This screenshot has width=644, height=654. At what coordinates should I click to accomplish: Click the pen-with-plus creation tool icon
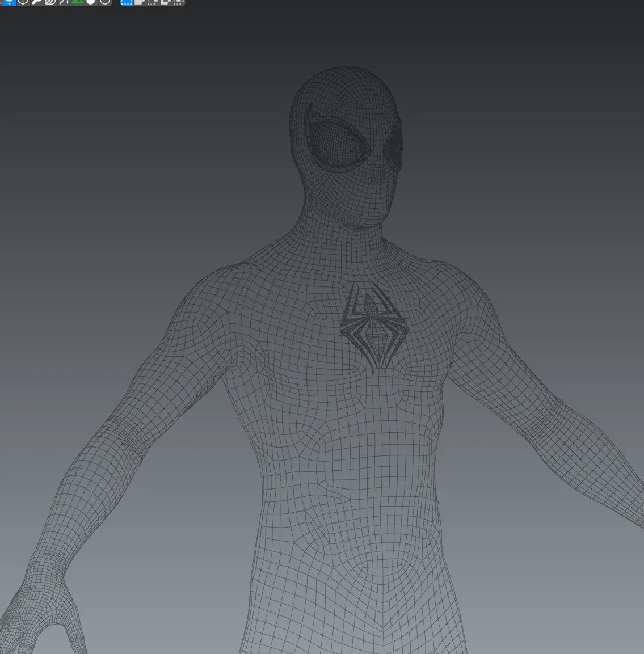[x=64, y=2]
